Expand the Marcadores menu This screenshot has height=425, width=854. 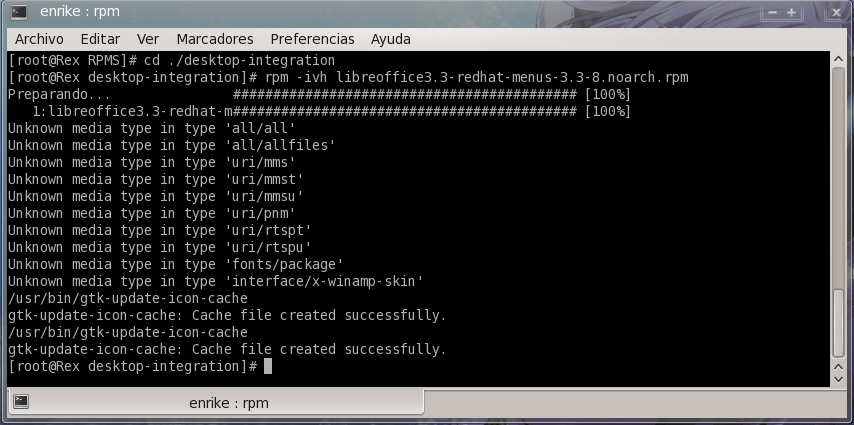pos(215,39)
